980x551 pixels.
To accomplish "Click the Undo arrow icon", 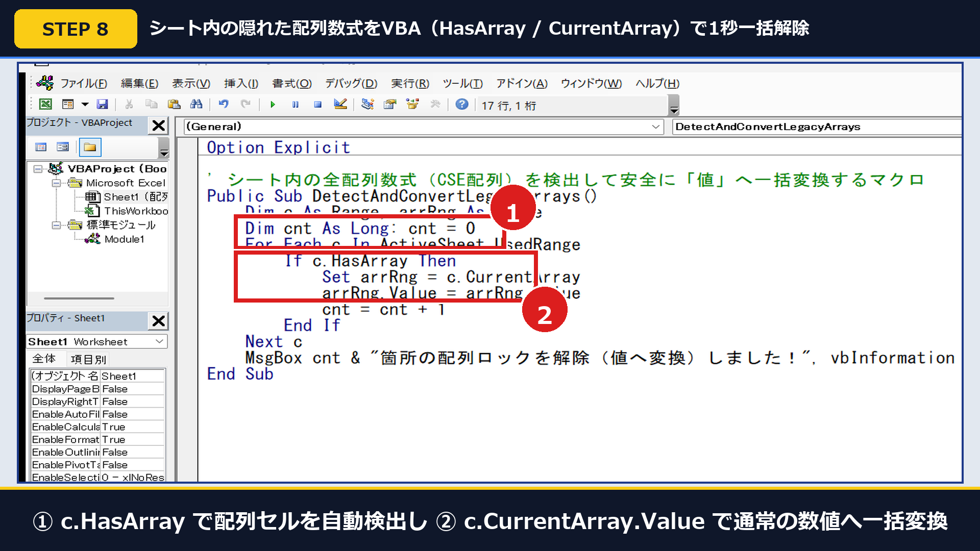I will point(224,104).
